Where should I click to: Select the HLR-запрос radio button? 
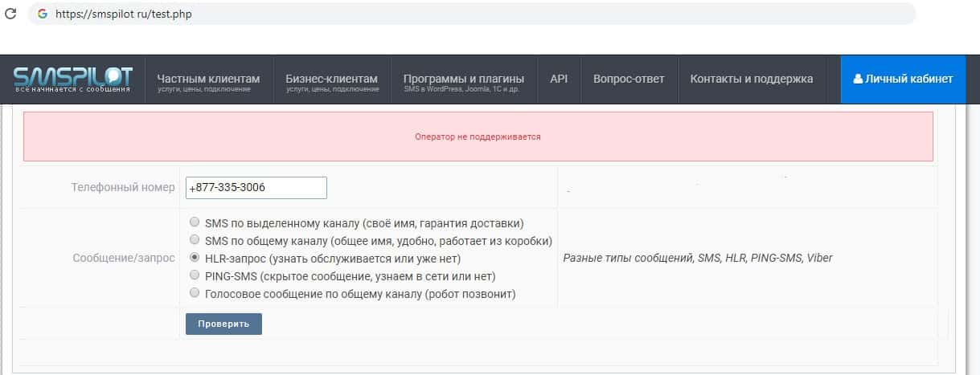(194, 258)
